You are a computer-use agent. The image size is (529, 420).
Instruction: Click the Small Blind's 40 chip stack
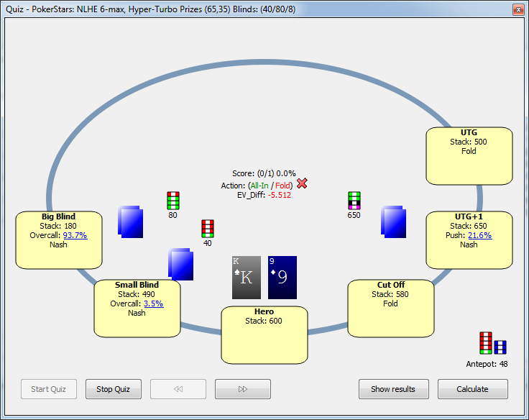click(x=207, y=228)
